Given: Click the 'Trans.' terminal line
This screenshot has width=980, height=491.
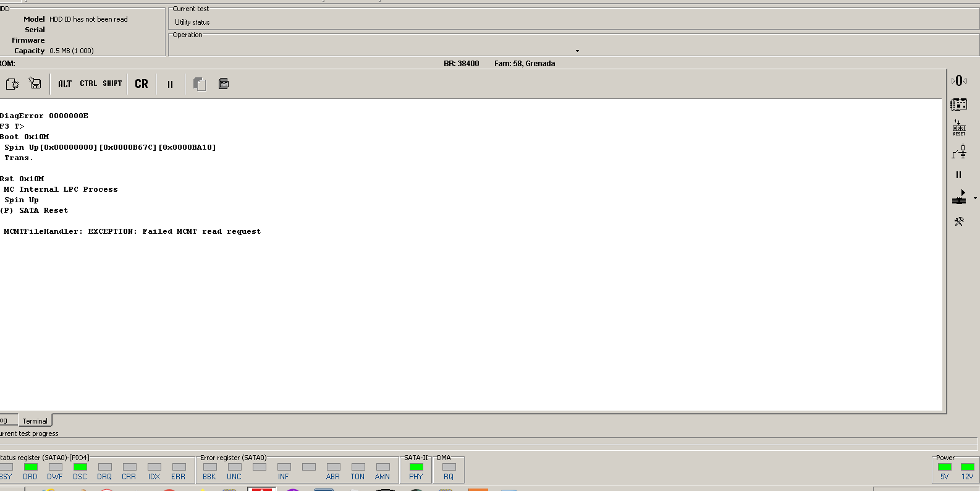Looking at the screenshot, I should [x=19, y=158].
